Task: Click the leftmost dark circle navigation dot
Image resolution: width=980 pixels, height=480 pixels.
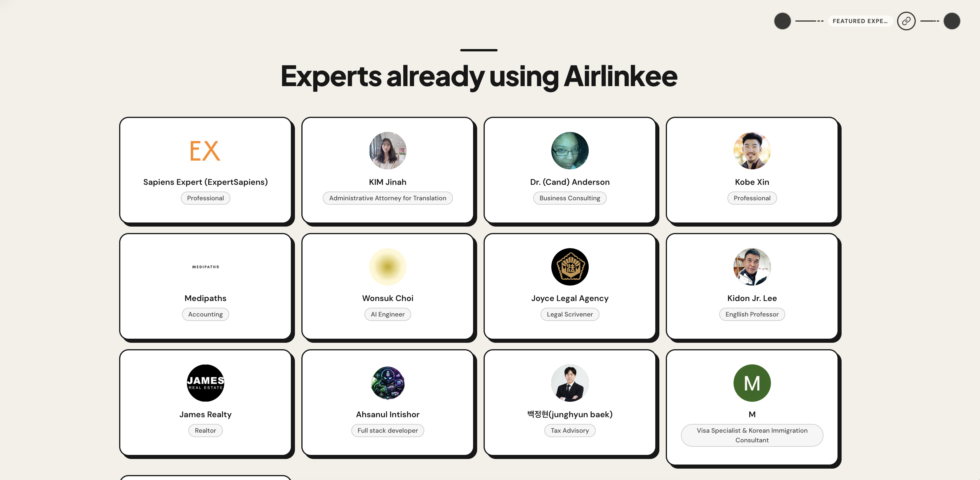Action: (x=782, y=21)
